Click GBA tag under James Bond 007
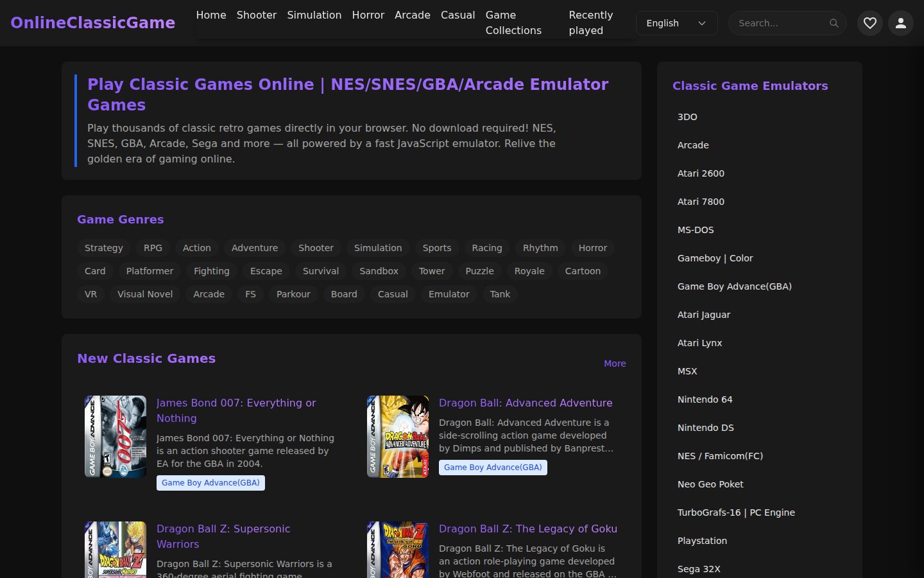 coord(210,483)
